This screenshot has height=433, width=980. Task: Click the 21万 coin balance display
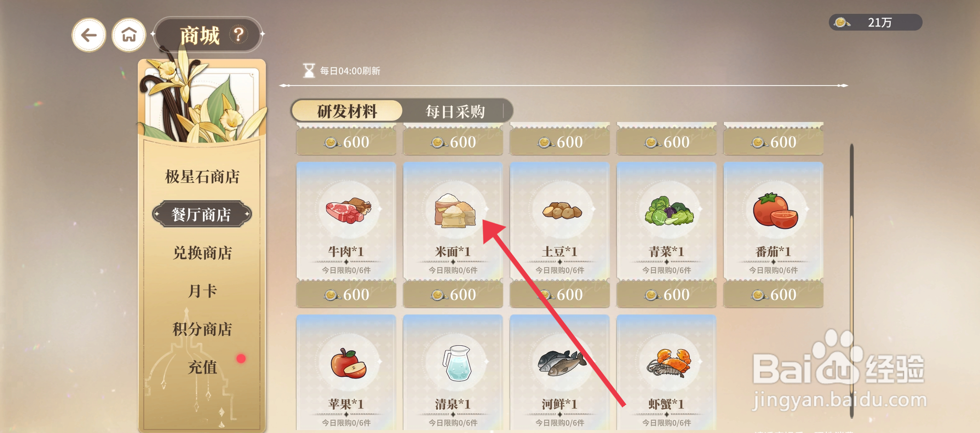pyautogui.click(x=875, y=22)
